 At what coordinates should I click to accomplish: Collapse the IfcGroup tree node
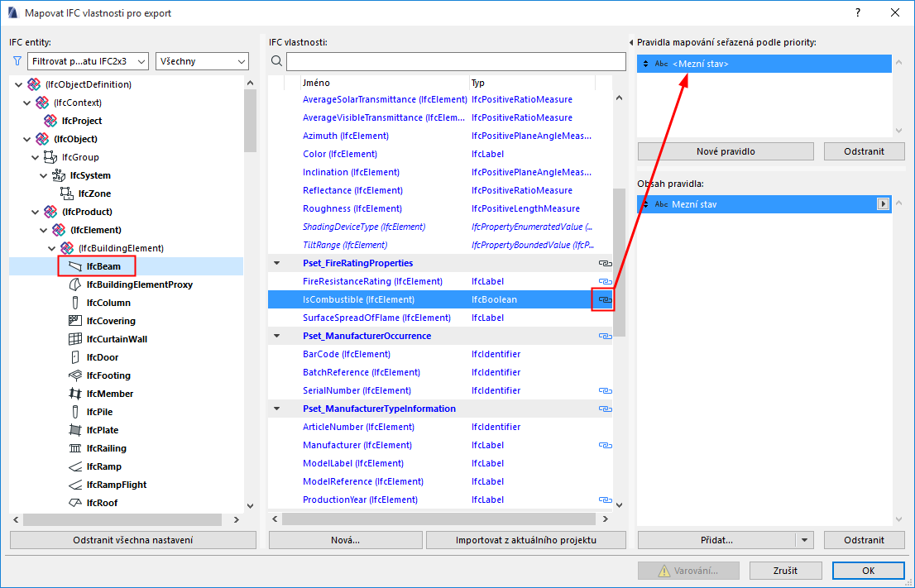35,157
